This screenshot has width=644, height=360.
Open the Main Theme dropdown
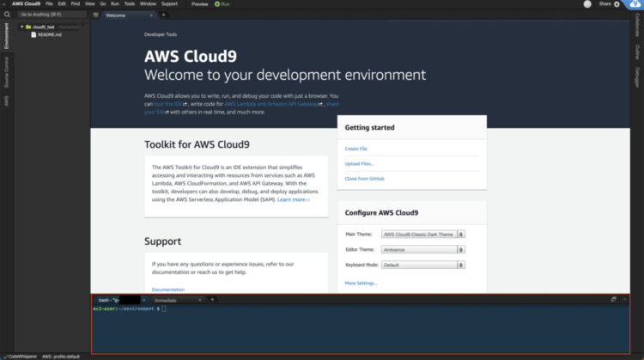[423, 235]
